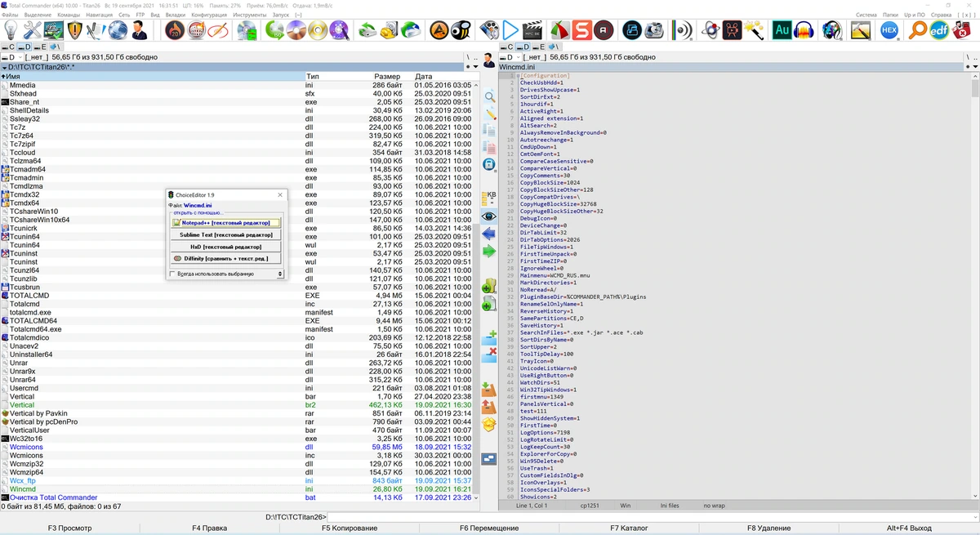Click the magnifier icon in middle bar

[489, 96]
